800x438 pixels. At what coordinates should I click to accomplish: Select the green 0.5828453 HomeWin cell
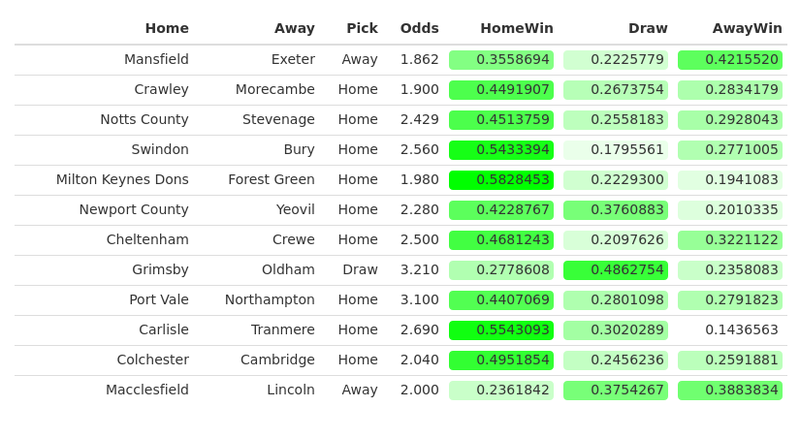point(501,180)
